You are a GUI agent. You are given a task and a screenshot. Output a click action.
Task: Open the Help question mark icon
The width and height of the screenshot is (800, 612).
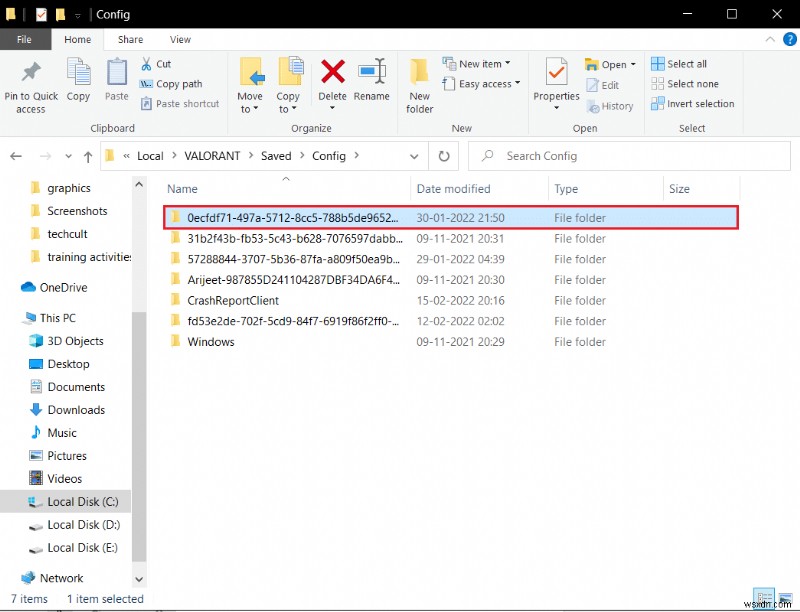(x=790, y=39)
